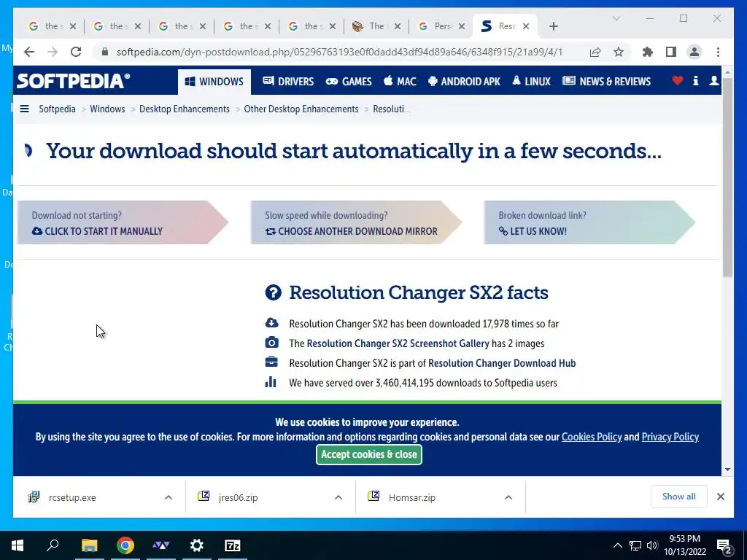Expand options for Homsar.zip download
The image size is (747, 560).
coord(508,497)
